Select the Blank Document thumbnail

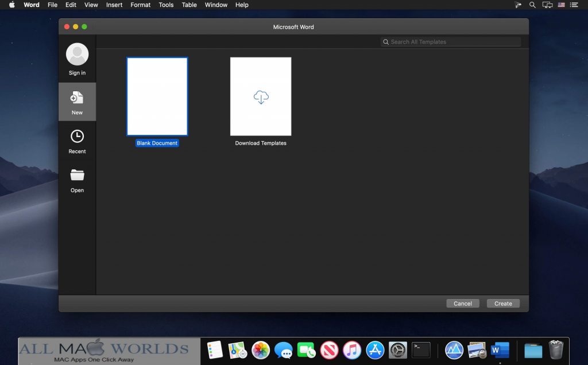click(x=157, y=96)
